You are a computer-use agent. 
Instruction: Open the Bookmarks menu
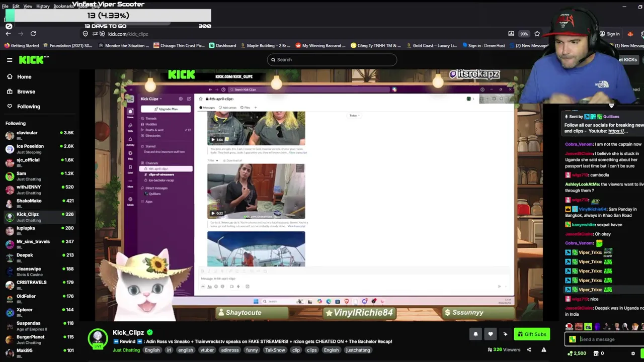pos(63,6)
